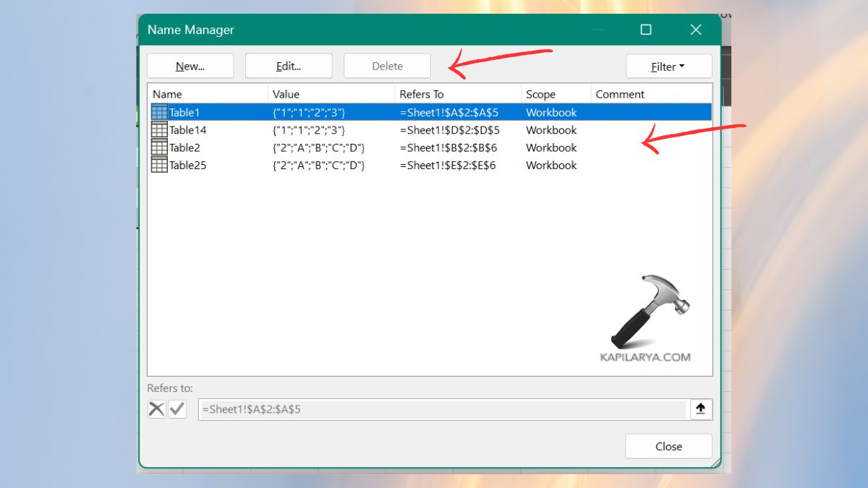Screen dimensions: 868x488
Task: Click the Delete button
Action: coord(387,67)
